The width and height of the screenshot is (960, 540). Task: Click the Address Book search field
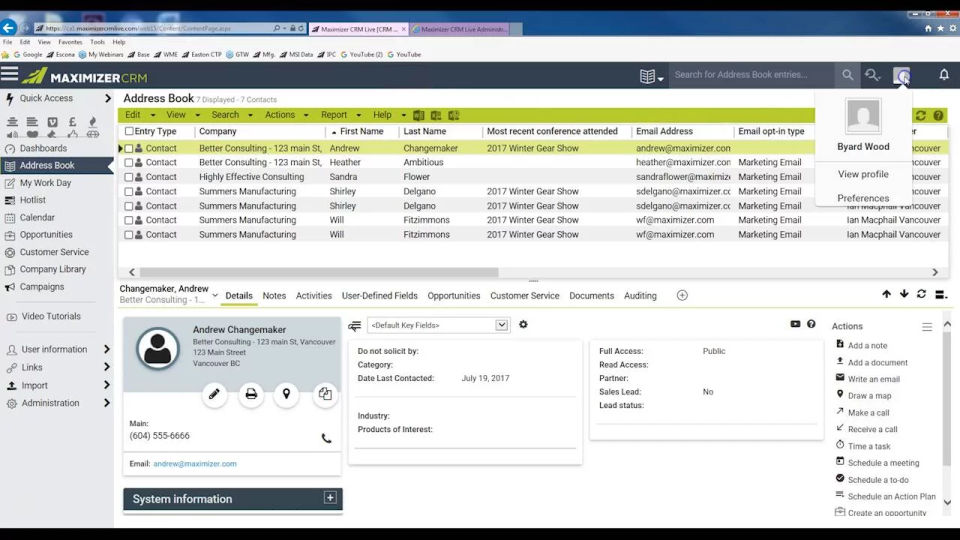752,75
